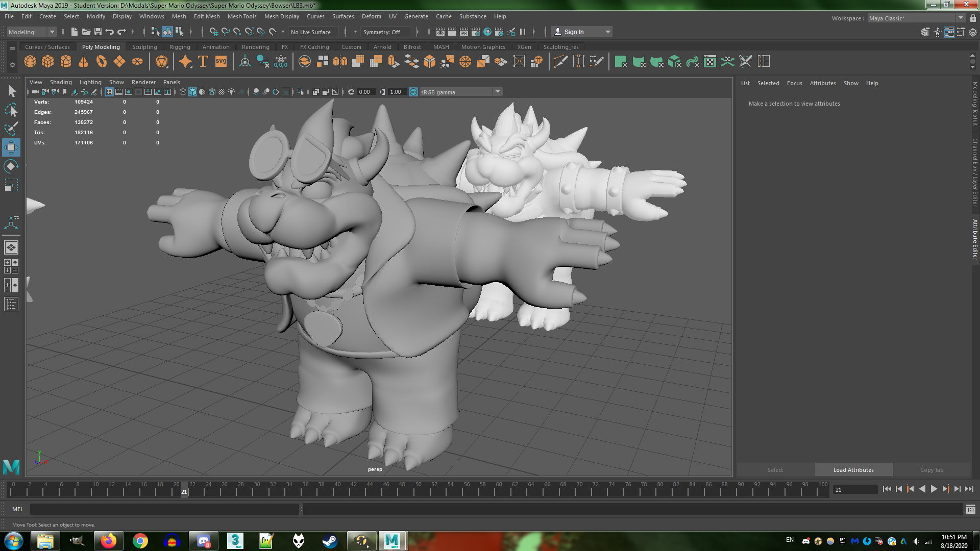Click the green planar UV mapping icon
The image size is (980, 551).
click(x=621, y=62)
